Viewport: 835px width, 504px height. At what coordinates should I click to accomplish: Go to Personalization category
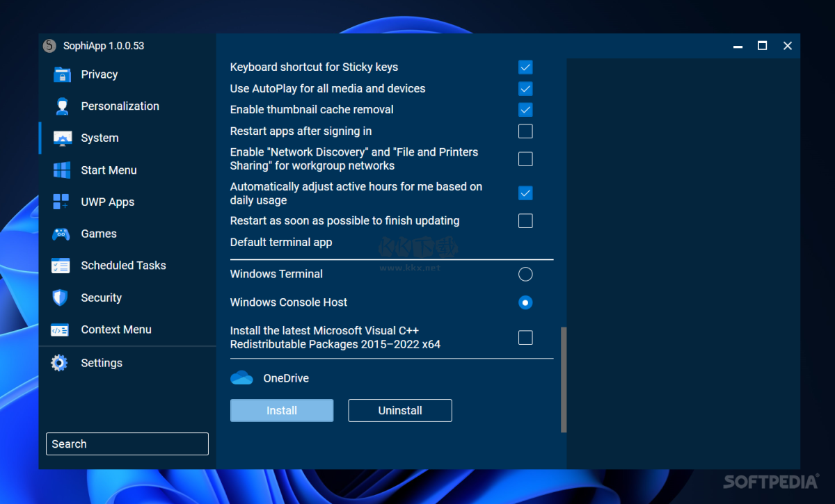[x=120, y=106]
